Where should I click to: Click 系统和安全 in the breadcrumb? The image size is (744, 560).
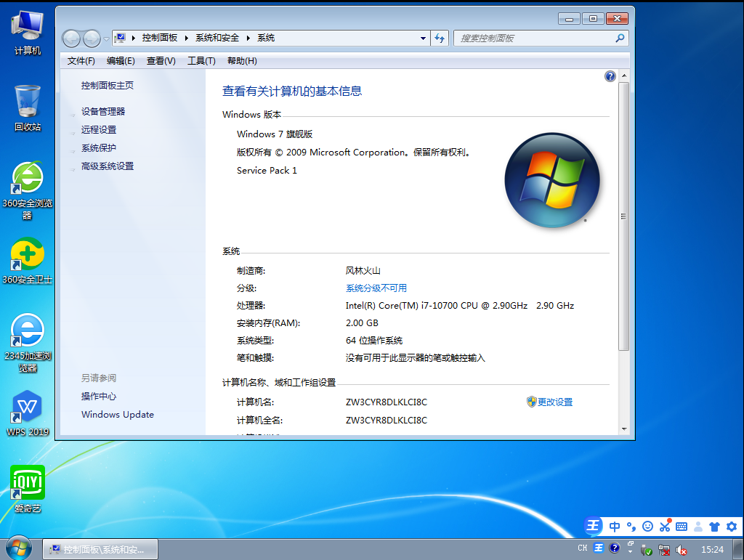click(217, 38)
